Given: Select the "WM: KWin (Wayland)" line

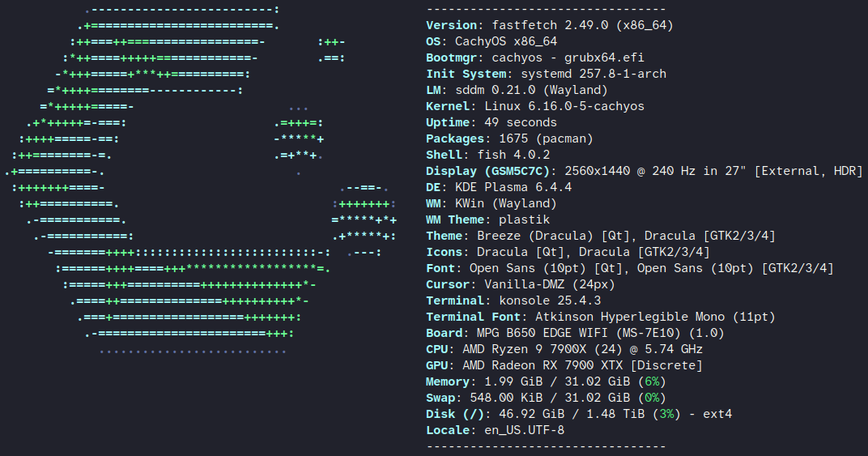Looking at the screenshot, I should 491,203.
